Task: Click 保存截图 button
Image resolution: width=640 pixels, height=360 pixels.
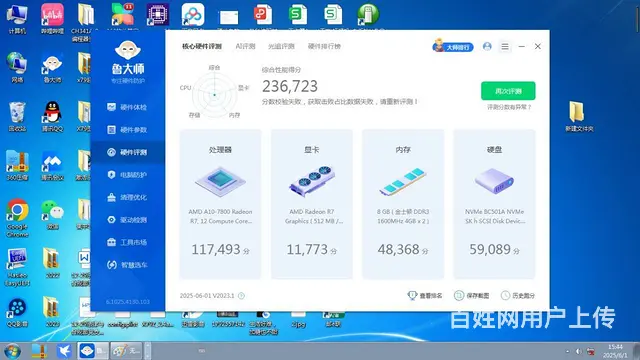Action: pos(471,296)
